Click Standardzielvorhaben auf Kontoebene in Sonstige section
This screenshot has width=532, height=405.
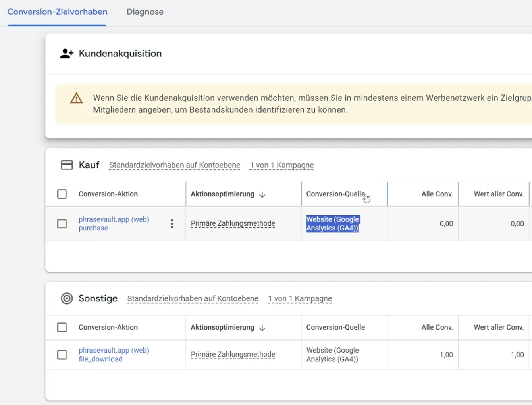pyautogui.click(x=193, y=298)
